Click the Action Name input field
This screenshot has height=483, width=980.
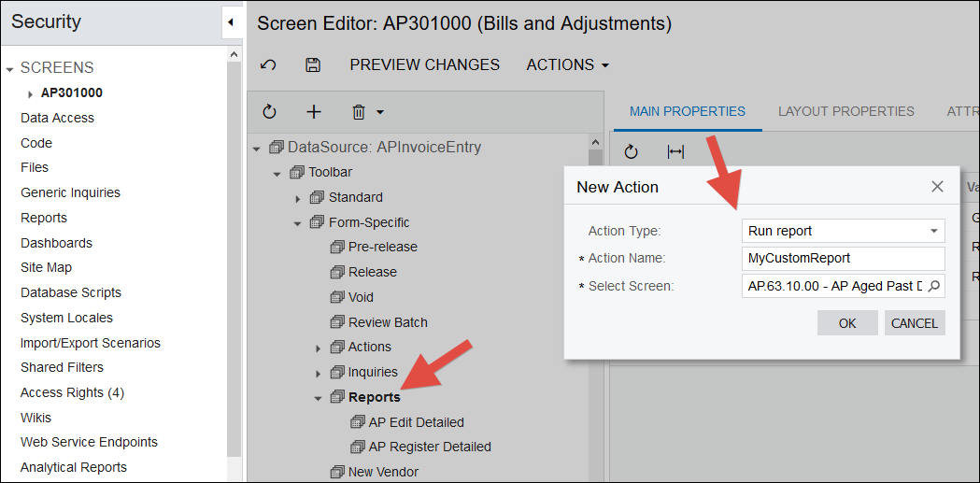coord(843,258)
